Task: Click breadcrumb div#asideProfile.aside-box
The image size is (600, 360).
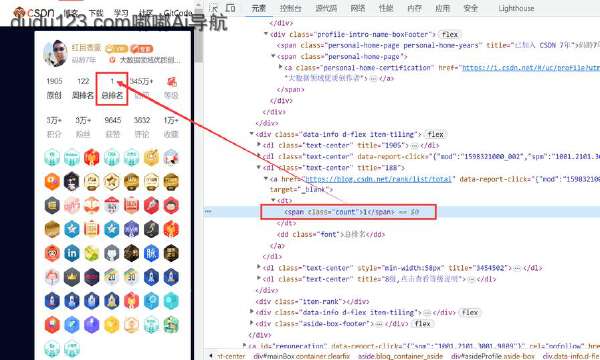Action: pos(493,356)
